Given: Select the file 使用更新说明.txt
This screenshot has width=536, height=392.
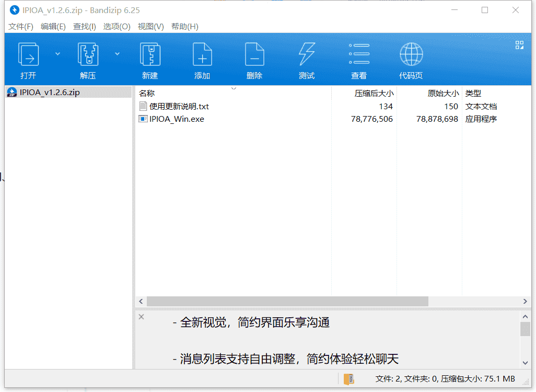Looking at the screenshot, I should pyautogui.click(x=179, y=107).
